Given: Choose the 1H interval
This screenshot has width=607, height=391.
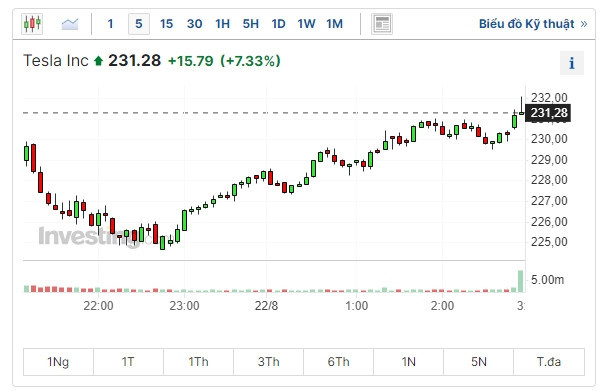Looking at the screenshot, I should click(223, 24).
